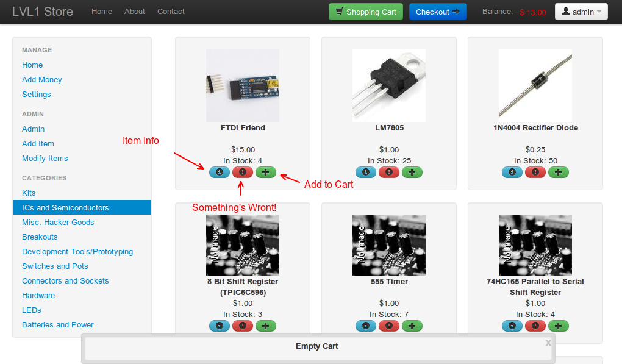
Task: Close the Empty Cart popup
Action: 548,343
